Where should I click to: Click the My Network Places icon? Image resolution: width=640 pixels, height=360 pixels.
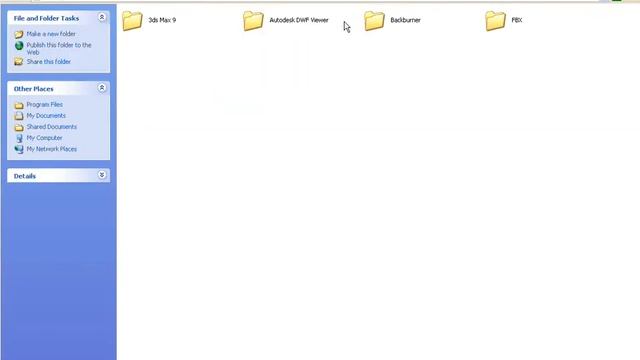(x=19, y=149)
